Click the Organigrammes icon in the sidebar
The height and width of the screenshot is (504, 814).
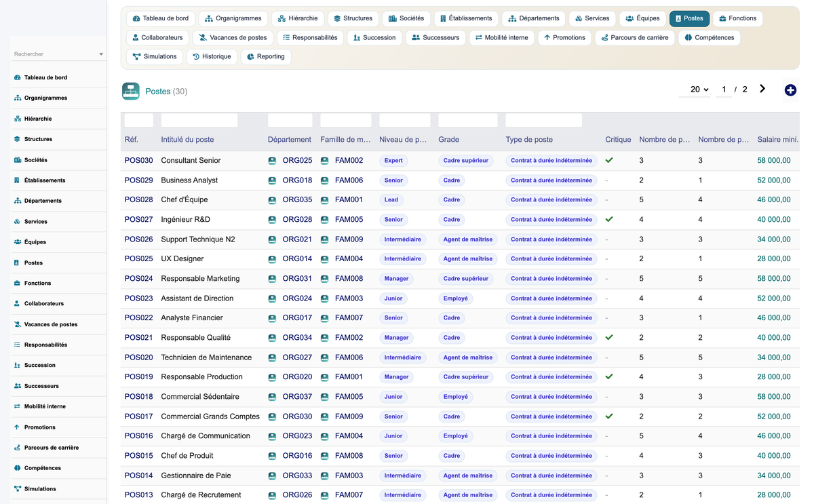click(x=17, y=98)
